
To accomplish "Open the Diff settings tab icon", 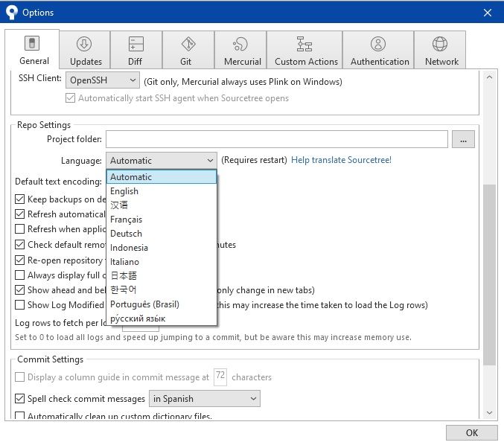I will coord(136,45).
